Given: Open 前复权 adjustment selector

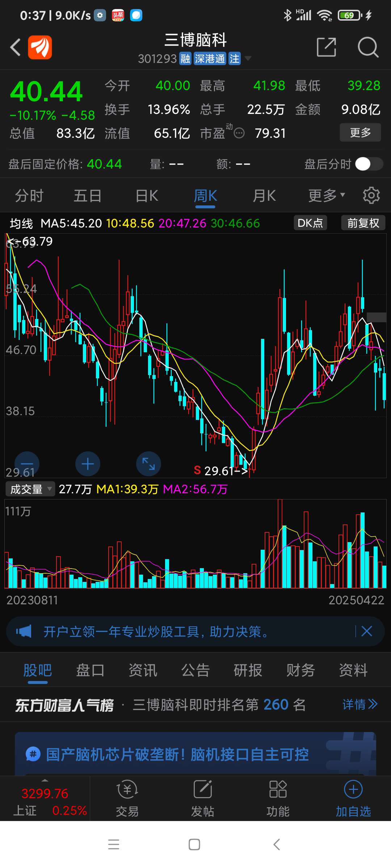Looking at the screenshot, I should [363, 223].
